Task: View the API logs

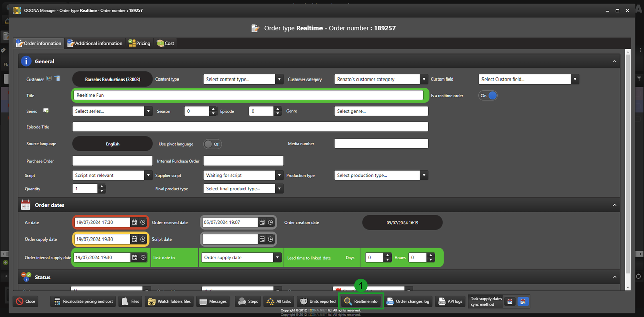Action: coord(450,301)
